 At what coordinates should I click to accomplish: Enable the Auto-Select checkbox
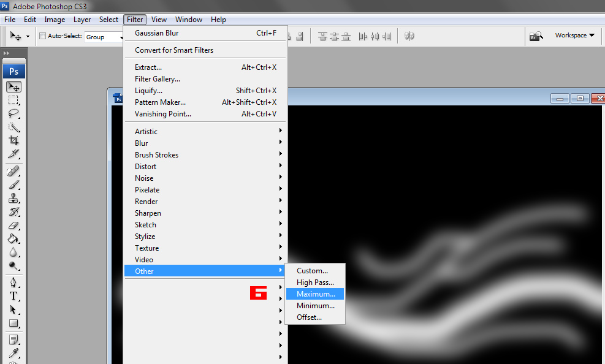[x=43, y=36]
